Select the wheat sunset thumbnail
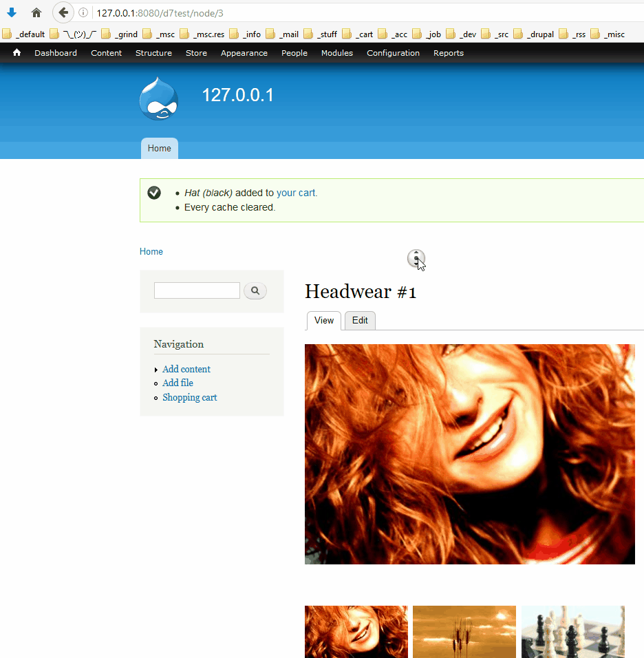Screen dimensions: 644x658 (x=464, y=632)
